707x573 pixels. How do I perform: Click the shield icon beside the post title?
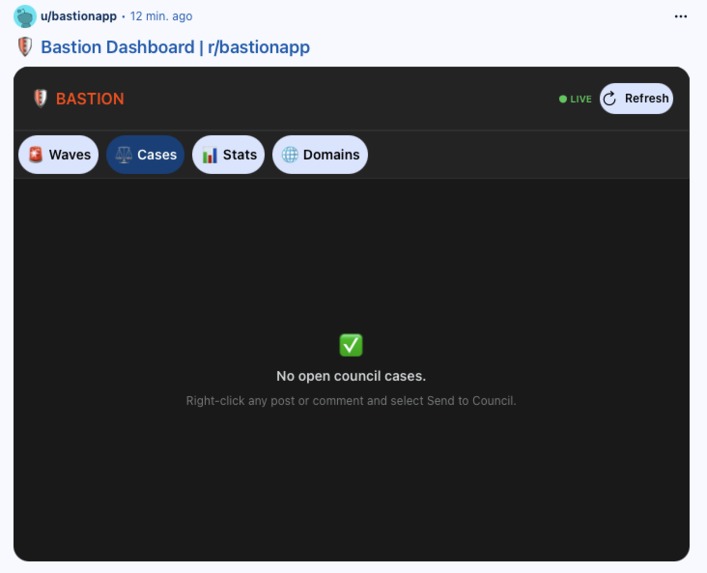click(25, 46)
